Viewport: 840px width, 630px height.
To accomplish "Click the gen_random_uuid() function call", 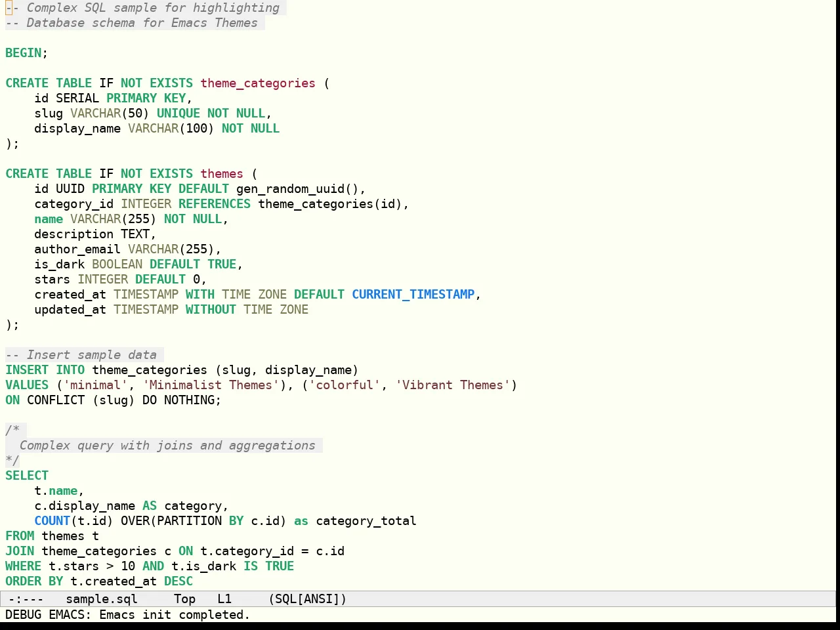I will pos(297,189).
